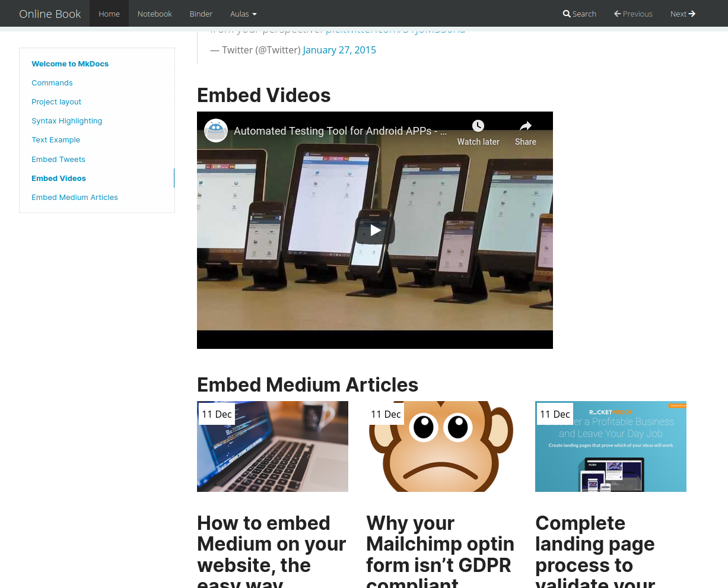
Task: Jump to Embed Medium Articles section
Action: pos(75,197)
